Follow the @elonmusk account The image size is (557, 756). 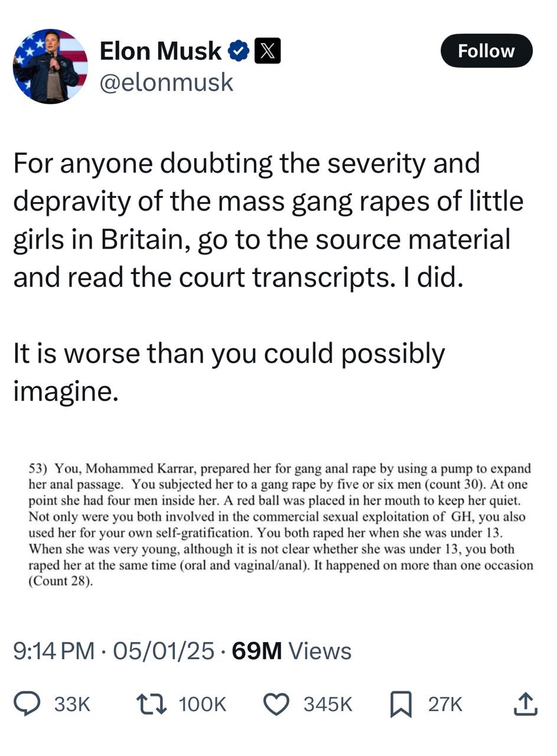(x=486, y=51)
